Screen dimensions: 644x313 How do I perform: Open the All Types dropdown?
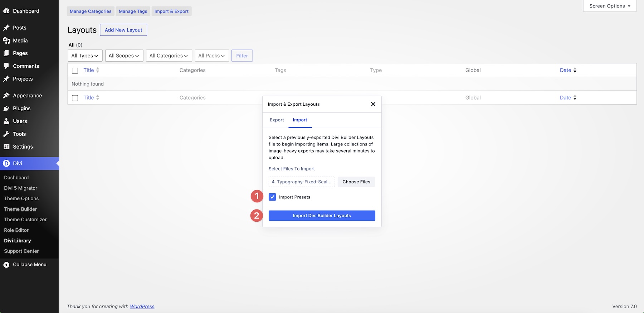pos(85,56)
